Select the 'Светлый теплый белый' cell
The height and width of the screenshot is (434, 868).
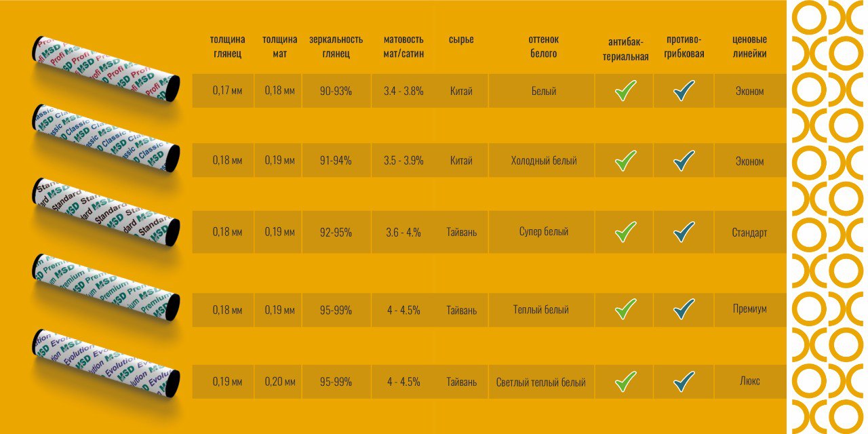(x=540, y=382)
